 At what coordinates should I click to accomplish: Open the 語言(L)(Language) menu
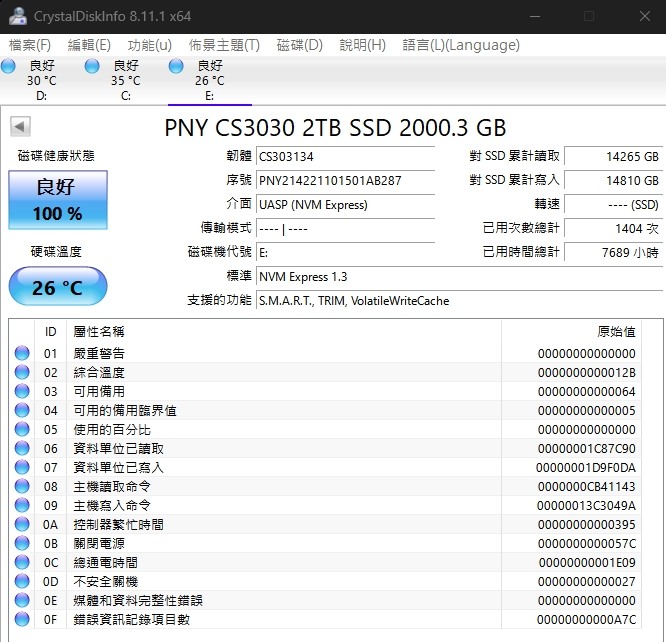tap(461, 45)
